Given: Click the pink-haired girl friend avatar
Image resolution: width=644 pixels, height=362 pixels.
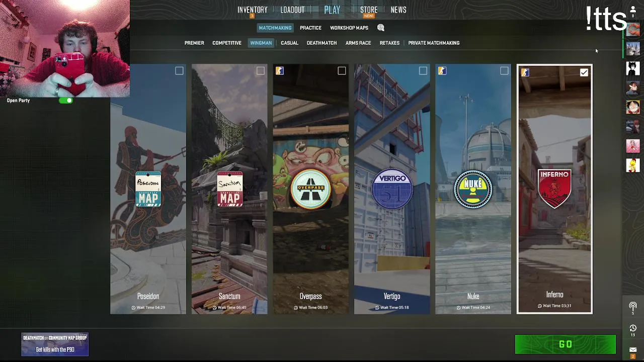Looking at the screenshot, I should click(x=633, y=146).
